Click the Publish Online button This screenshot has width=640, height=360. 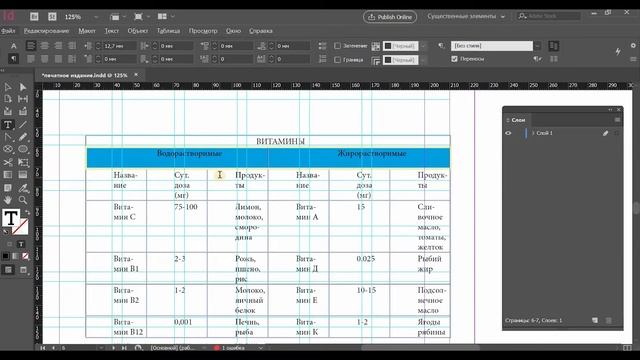pyautogui.click(x=390, y=17)
